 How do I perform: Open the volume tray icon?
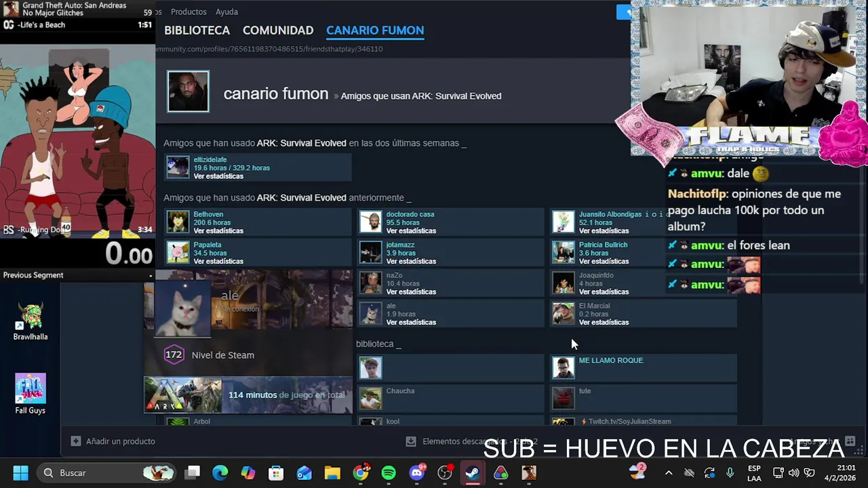(x=793, y=472)
